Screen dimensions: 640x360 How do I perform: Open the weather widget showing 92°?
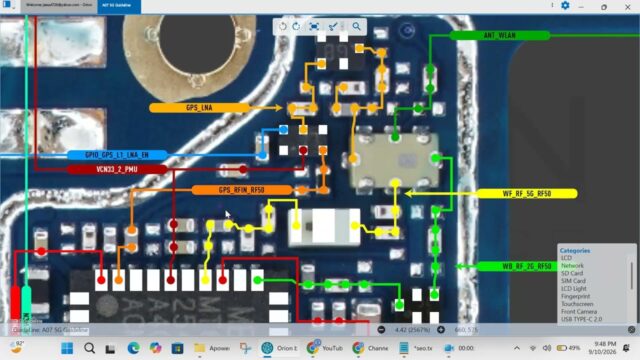(x=17, y=348)
